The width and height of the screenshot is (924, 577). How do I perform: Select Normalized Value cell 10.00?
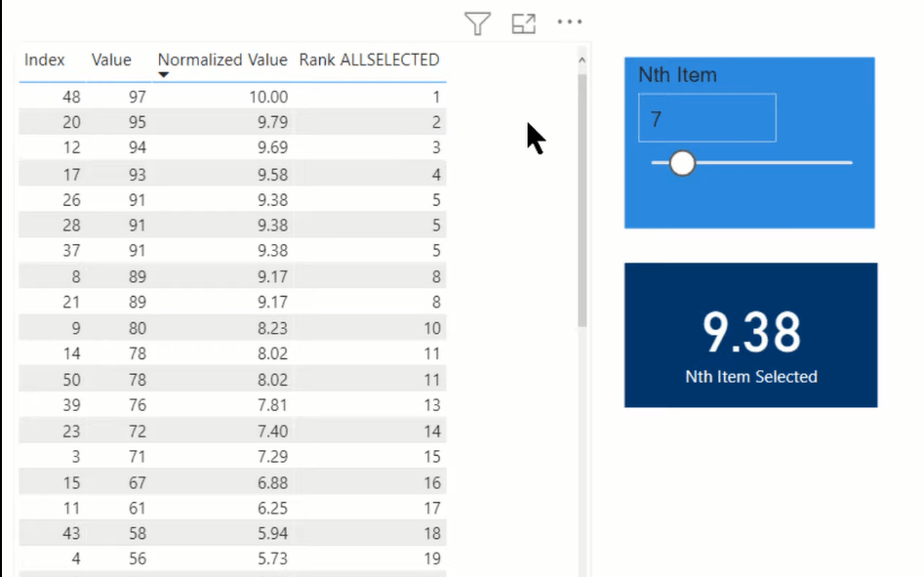pyautogui.click(x=268, y=97)
